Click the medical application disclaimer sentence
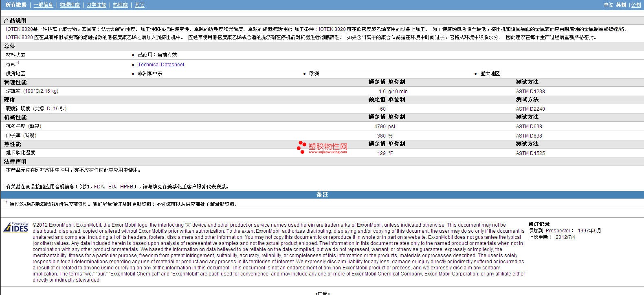The image size is (644, 295). (73, 170)
